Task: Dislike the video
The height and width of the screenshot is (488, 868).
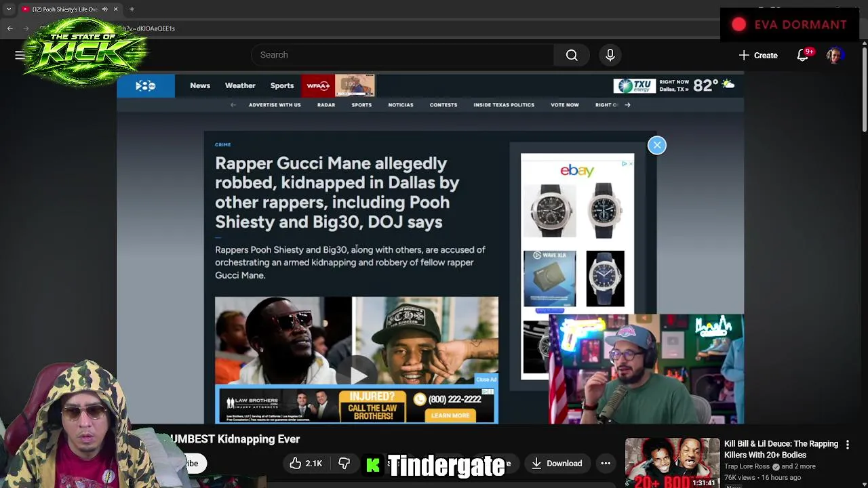Action: pyautogui.click(x=344, y=464)
